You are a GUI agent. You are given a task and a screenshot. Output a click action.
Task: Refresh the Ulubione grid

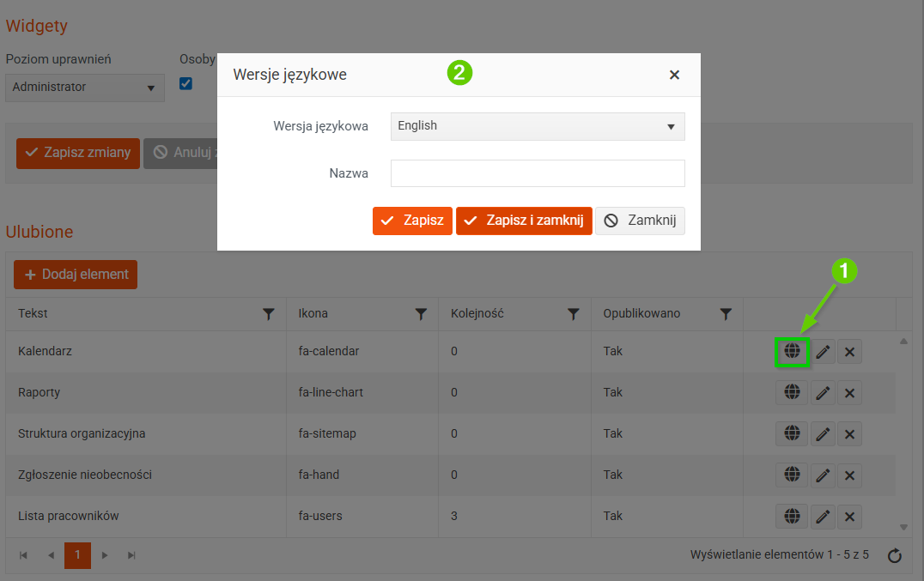[894, 555]
